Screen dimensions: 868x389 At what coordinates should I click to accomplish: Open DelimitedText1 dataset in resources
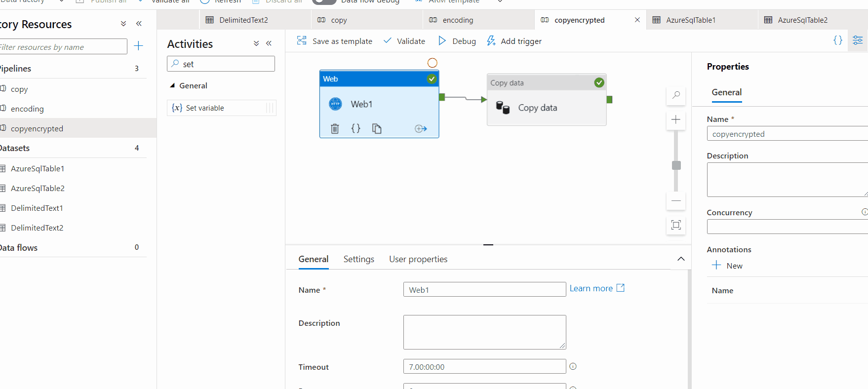[x=78, y=208]
